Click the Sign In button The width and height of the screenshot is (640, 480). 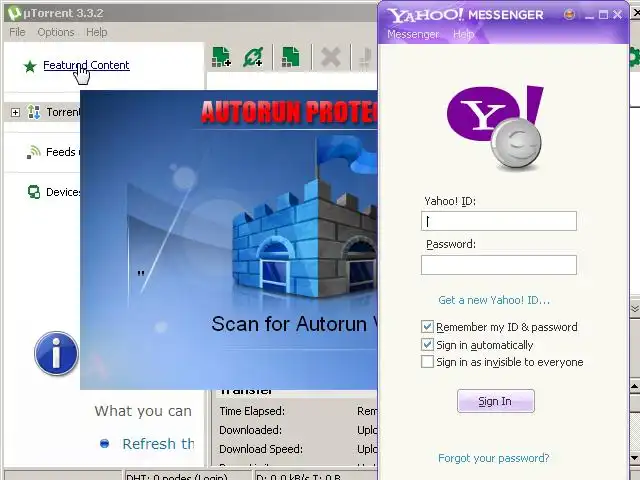[496, 401]
